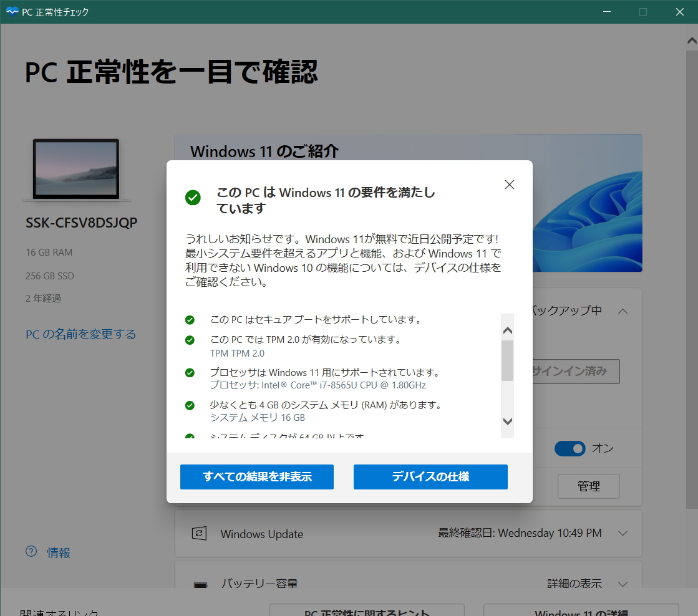Click the システム メモリ 16 GB detail

[x=257, y=418]
